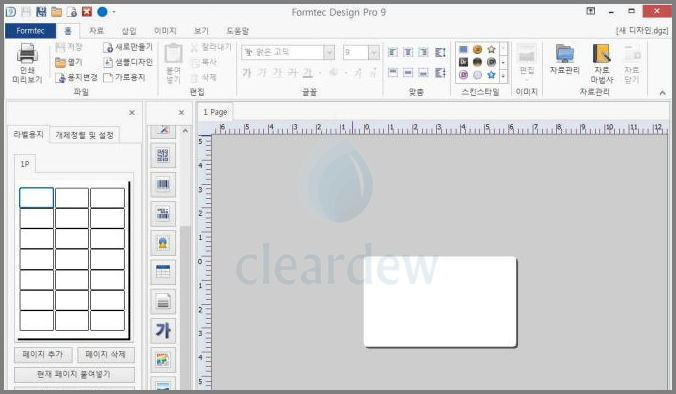
Task: Expand the skin style gallery more arrow
Action: tap(503, 75)
